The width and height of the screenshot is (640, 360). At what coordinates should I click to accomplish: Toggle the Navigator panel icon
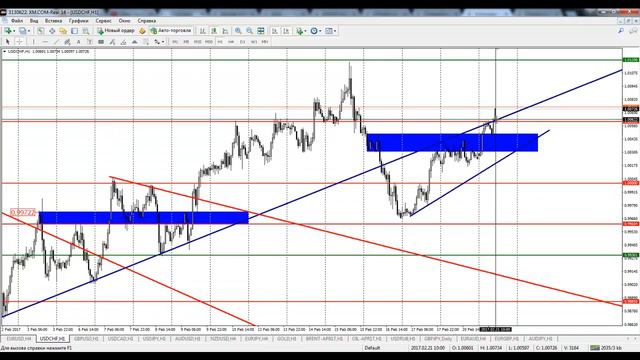[63, 31]
